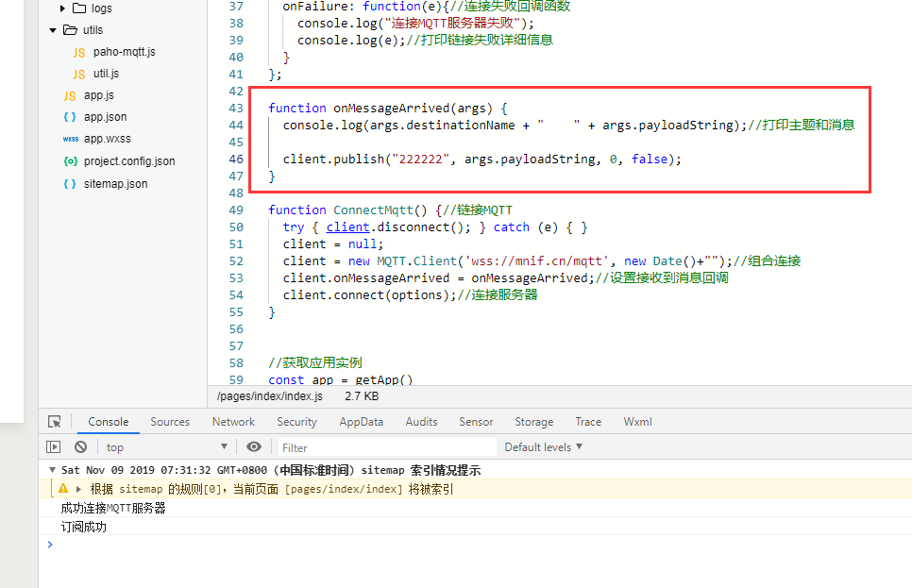Open the project.config.json file

click(129, 161)
